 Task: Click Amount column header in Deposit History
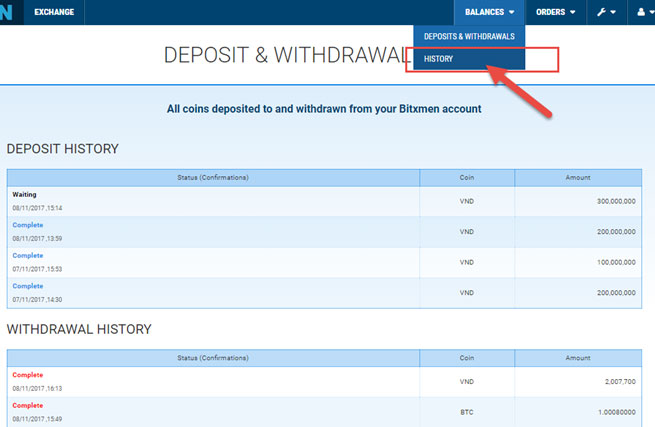[577, 177]
